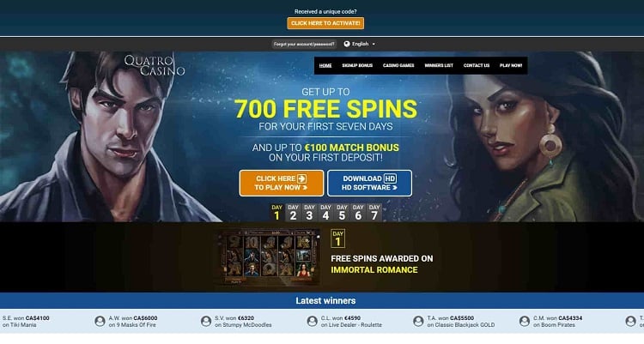Image resolution: width=644 pixels, height=344 pixels.
Task: Click the T.A. winner avatar icon
Action: 418,321
